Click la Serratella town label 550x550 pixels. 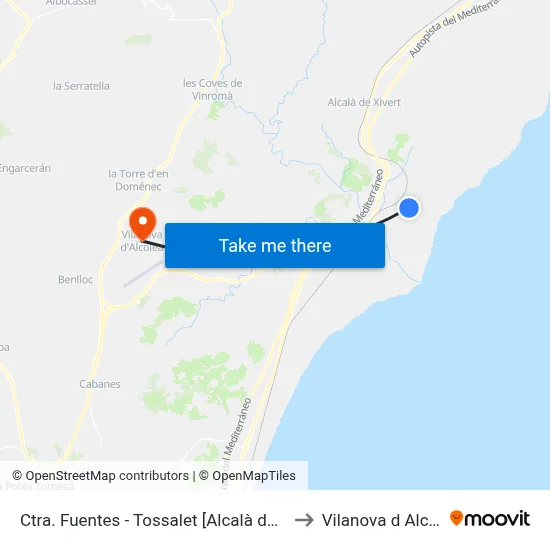pos(81,86)
